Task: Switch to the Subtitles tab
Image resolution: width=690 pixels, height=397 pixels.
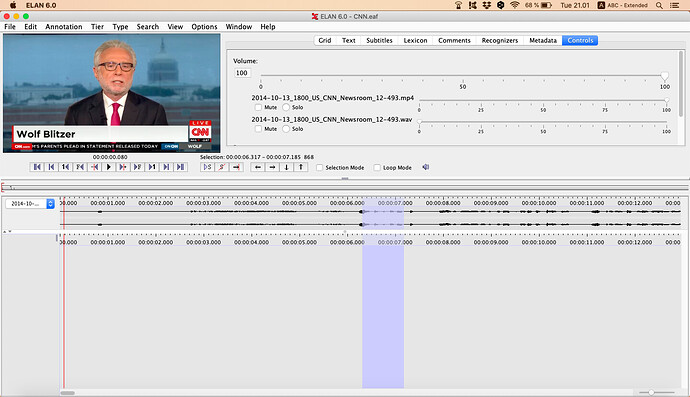Action: coord(379,40)
